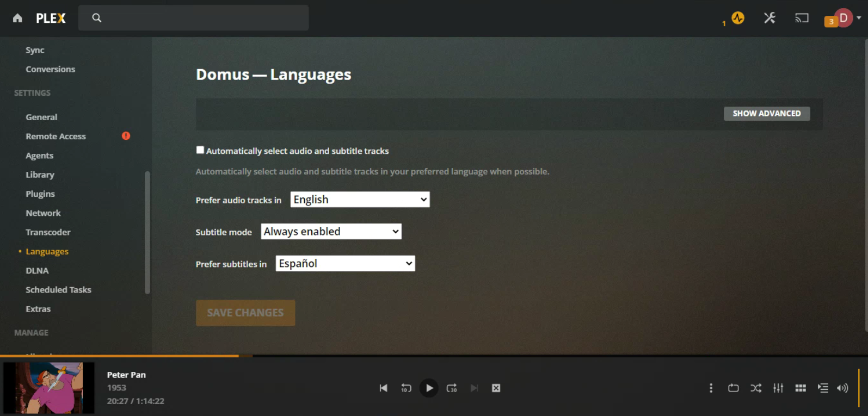868x416 pixels.
Task: Adjust the vertical volume slider
Action: point(859,388)
